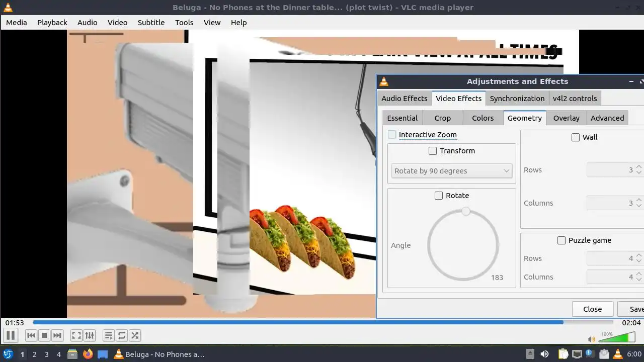Go to previous media track
644x362 pixels.
pos(31,335)
